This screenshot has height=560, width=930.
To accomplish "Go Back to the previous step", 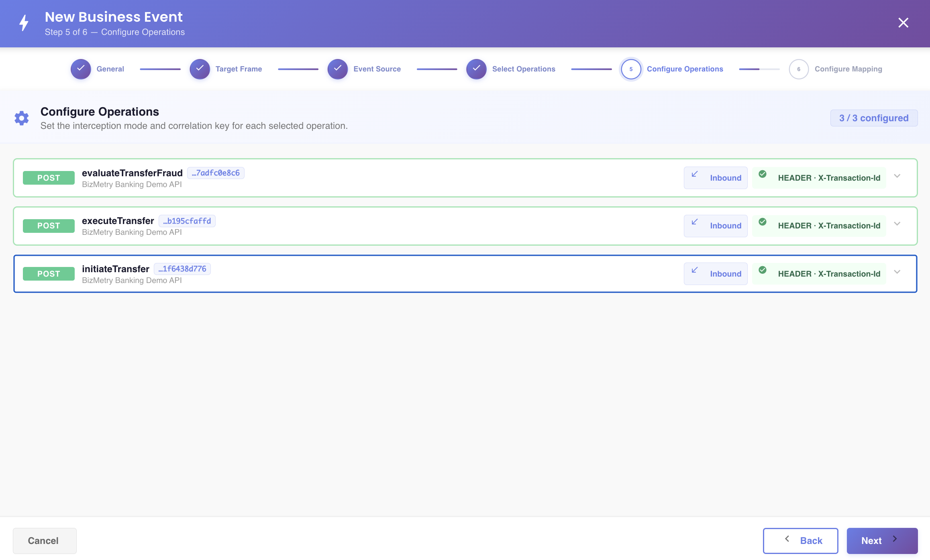I will tap(800, 541).
